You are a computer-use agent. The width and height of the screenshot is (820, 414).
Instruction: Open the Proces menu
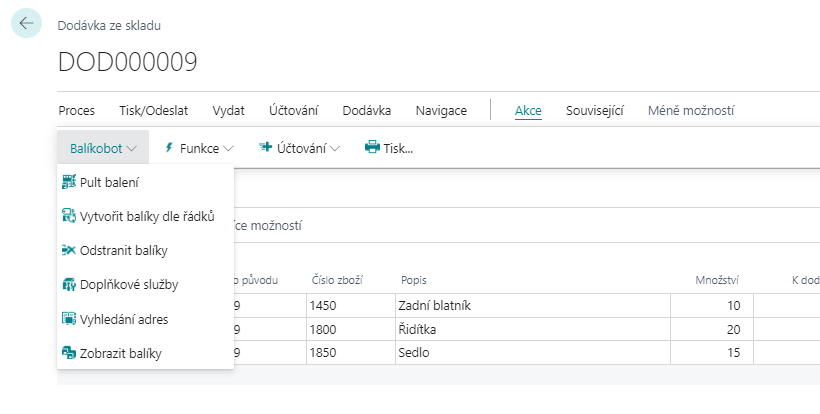(77, 110)
